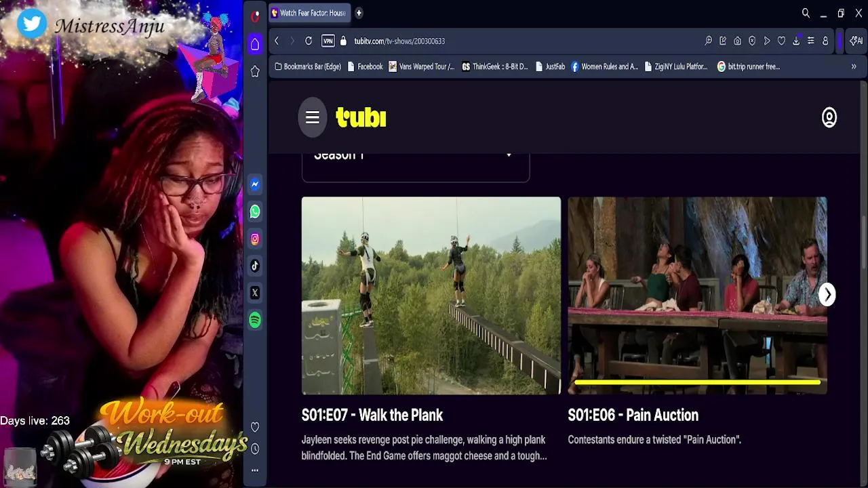Open the downloads icon
Screen dimensions: 868x488
796,41
